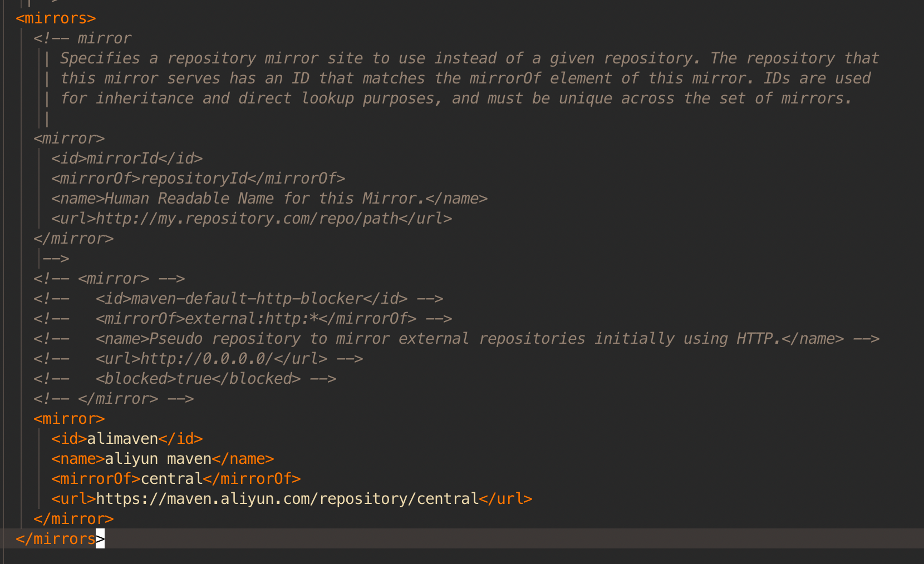This screenshot has height=564, width=924.
Task: Click the orange opening mirror tag
Action: click(69, 419)
